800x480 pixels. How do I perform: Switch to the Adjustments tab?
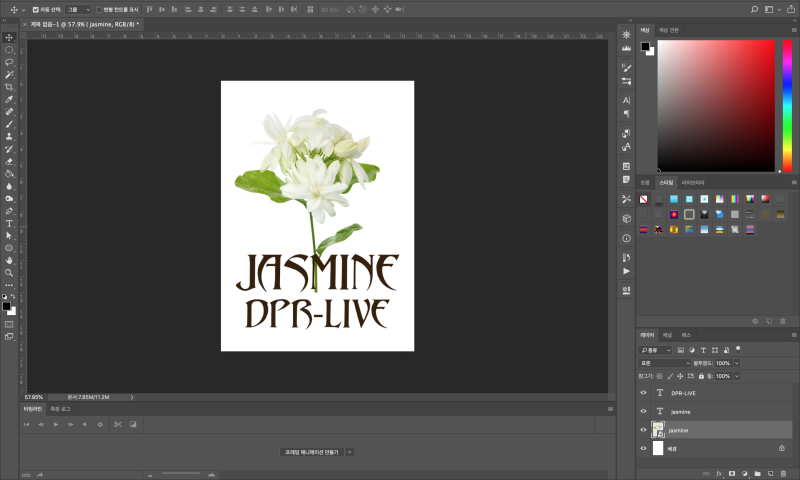pyautogui.click(x=645, y=183)
